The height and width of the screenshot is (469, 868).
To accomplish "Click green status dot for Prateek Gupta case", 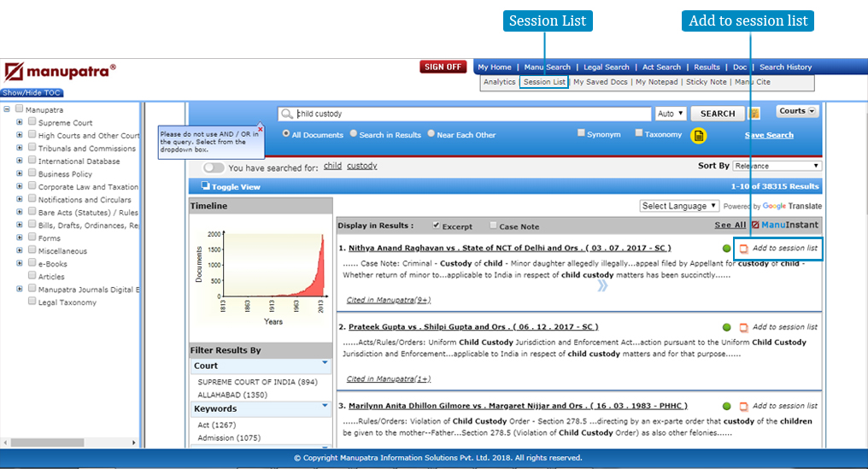I will point(727,327).
